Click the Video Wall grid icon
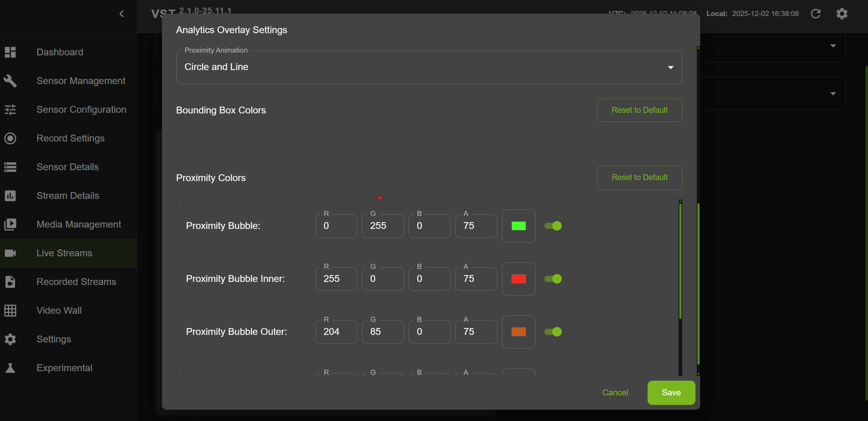Image resolution: width=868 pixels, height=421 pixels. (10, 310)
